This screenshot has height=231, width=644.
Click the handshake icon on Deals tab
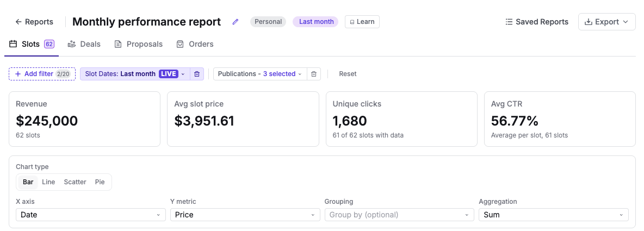coord(72,44)
